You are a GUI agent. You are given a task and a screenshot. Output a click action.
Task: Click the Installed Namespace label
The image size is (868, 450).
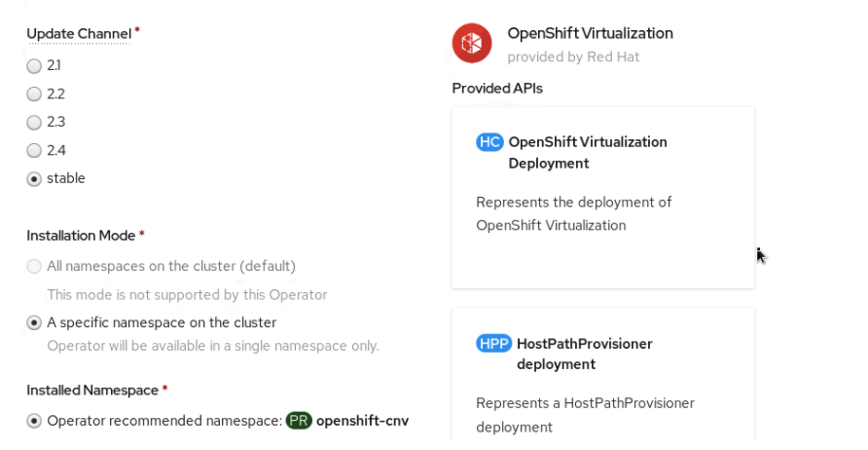[92, 391]
